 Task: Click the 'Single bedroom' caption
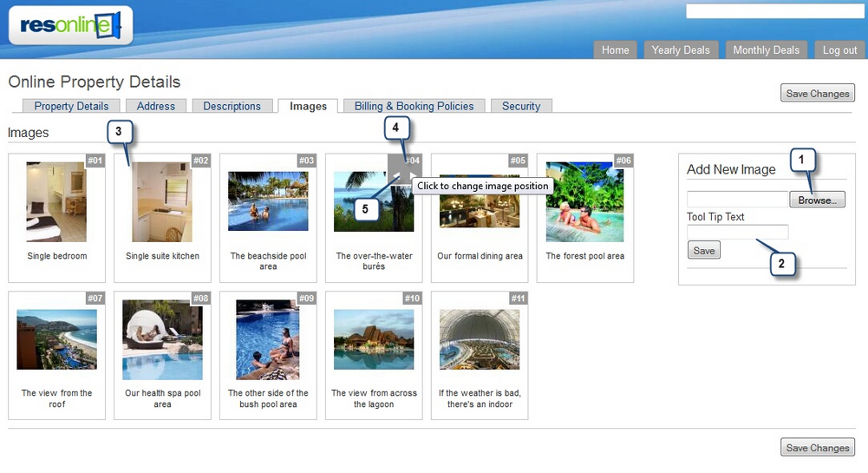click(57, 256)
